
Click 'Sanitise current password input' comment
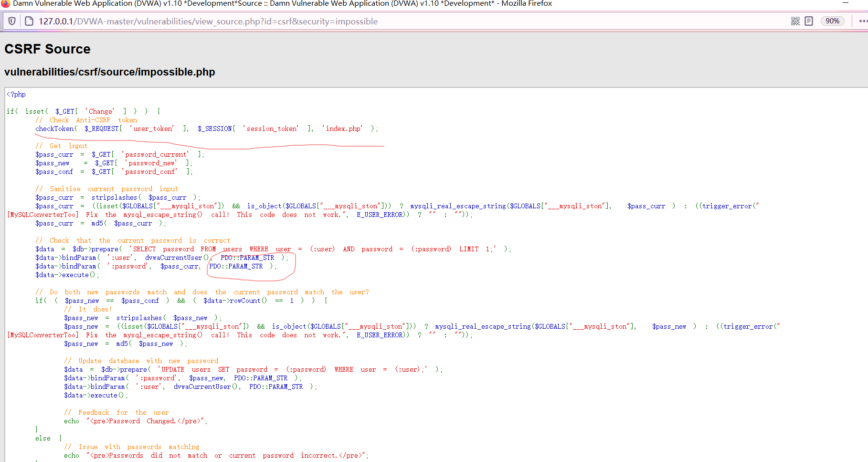[x=107, y=189]
